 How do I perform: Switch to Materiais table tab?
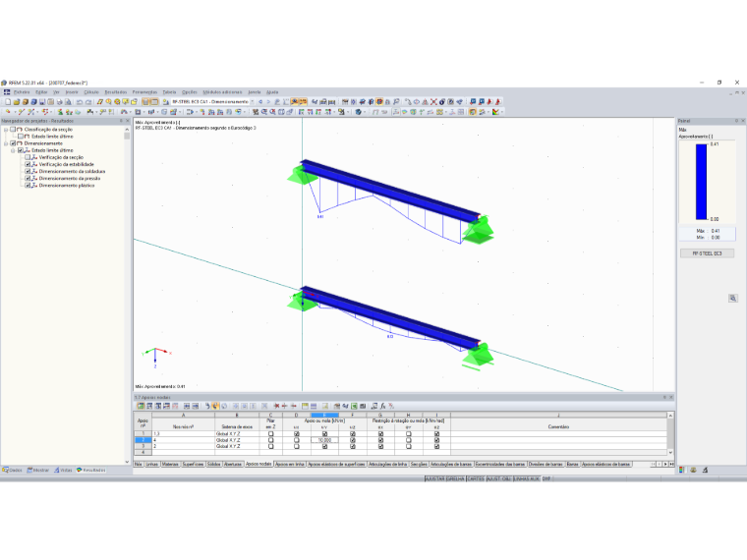pyautogui.click(x=170, y=465)
